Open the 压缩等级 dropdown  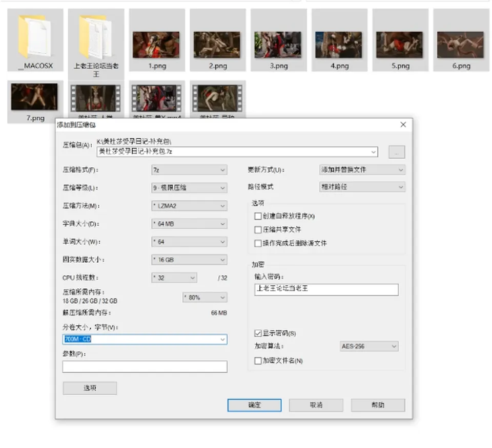click(189, 188)
